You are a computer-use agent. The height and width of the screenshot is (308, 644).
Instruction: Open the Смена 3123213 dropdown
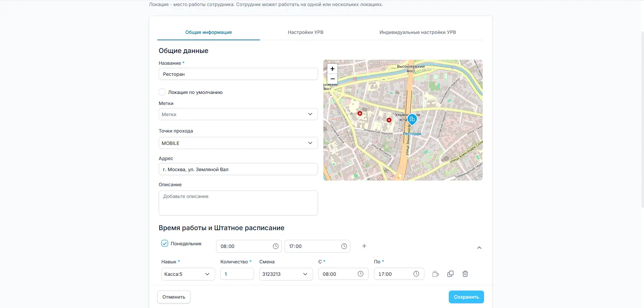286,274
